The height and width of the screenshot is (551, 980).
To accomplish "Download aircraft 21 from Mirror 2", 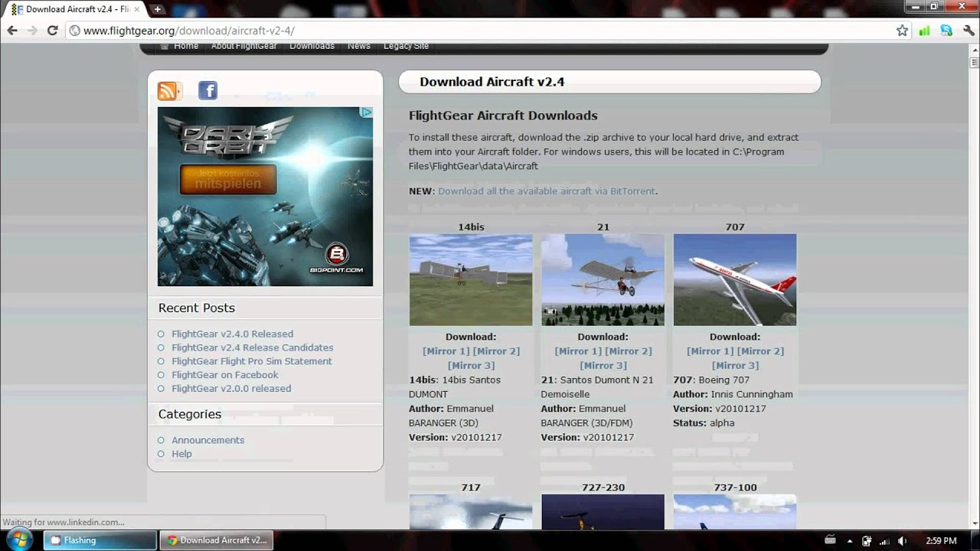I will [x=629, y=351].
